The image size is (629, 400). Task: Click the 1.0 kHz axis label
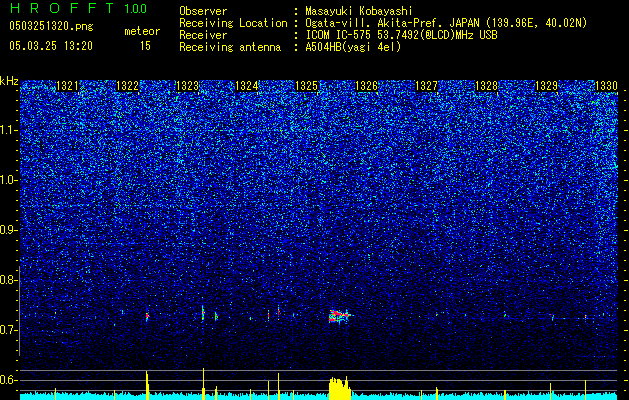pyautogui.click(x=8, y=180)
